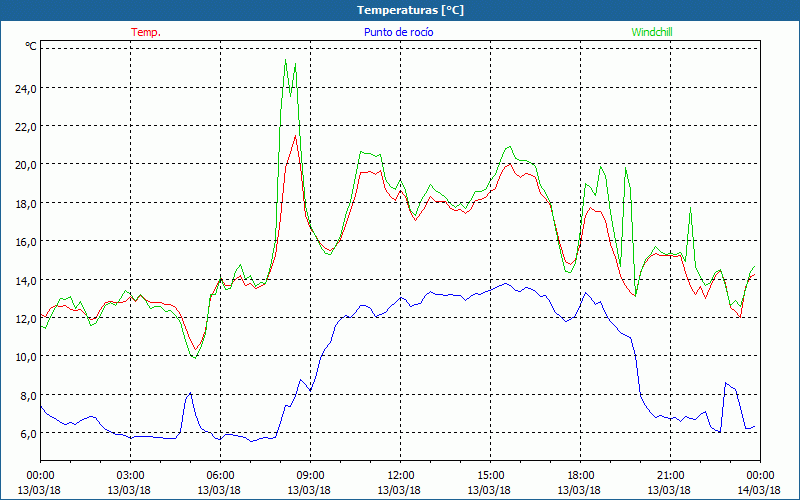Click the 18,0 y-axis value

tap(26, 204)
